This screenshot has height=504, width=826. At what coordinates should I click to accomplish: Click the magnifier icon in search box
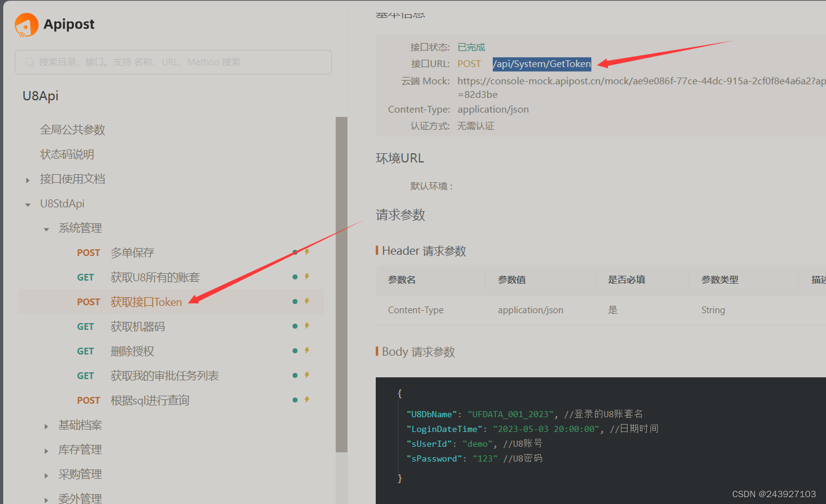pos(30,62)
